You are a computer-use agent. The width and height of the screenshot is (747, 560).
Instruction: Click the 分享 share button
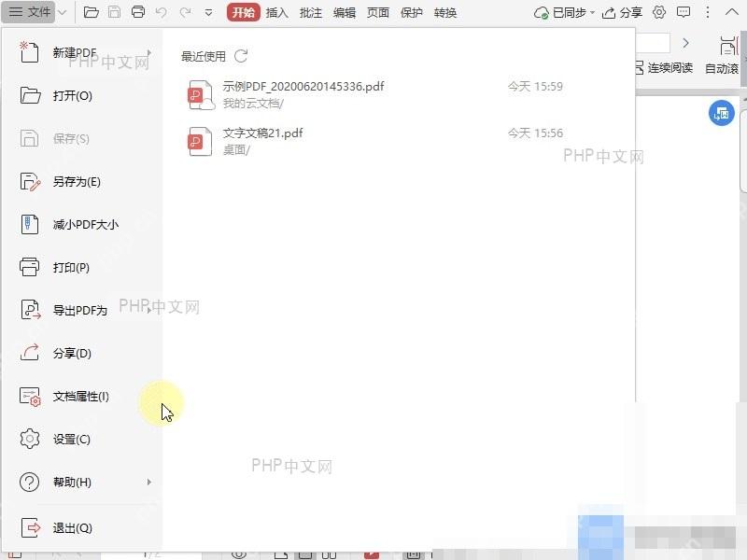point(622,13)
